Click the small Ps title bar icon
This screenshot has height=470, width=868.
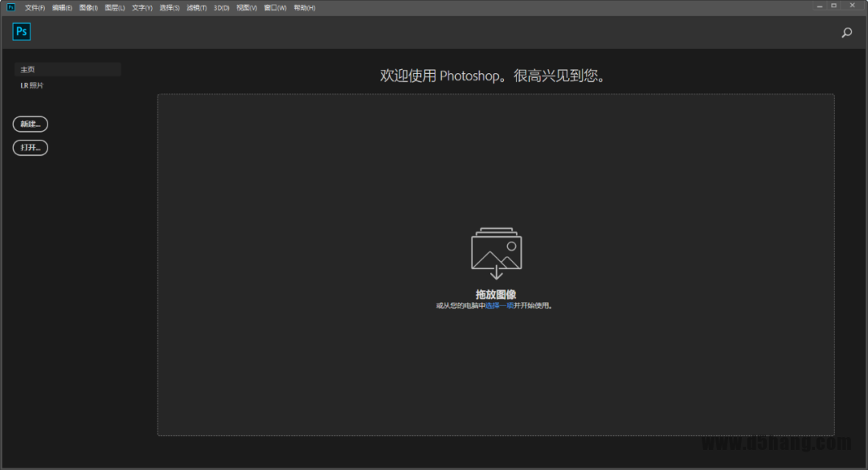(10, 7)
